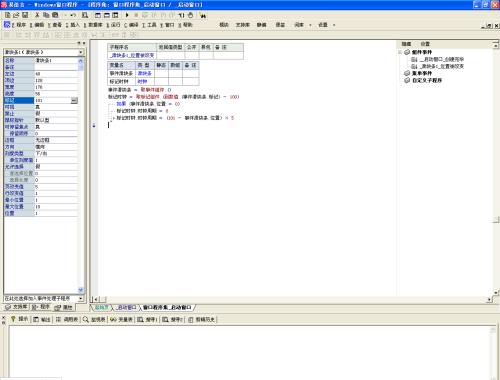Select the 左边 property row
Screen dimensions: 500x380
(x=41, y=74)
